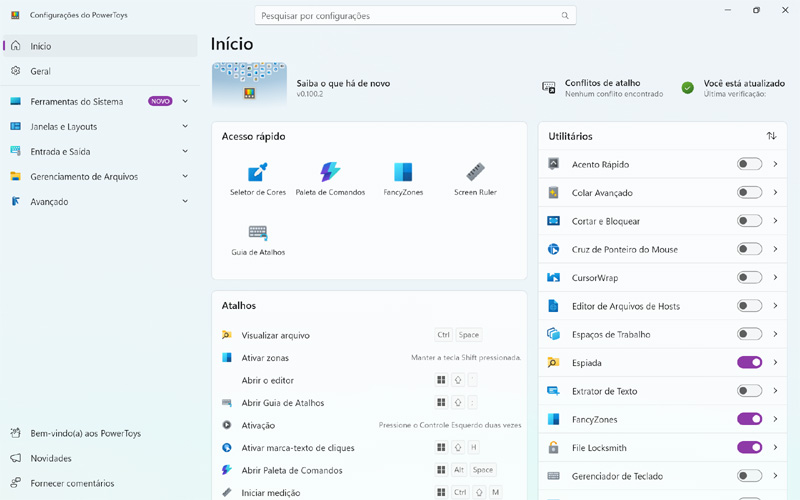Click Você está atualizado status
This screenshot has width=800, height=500.
(x=744, y=83)
